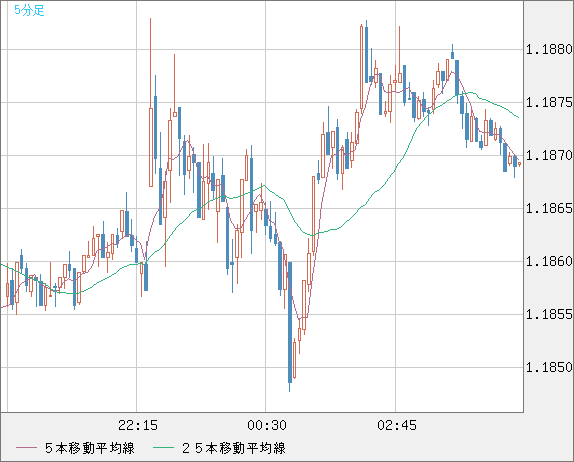The height and width of the screenshot is (462, 574).
Task: Click the 22:15 time axis label
Action: pyautogui.click(x=138, y=425)
